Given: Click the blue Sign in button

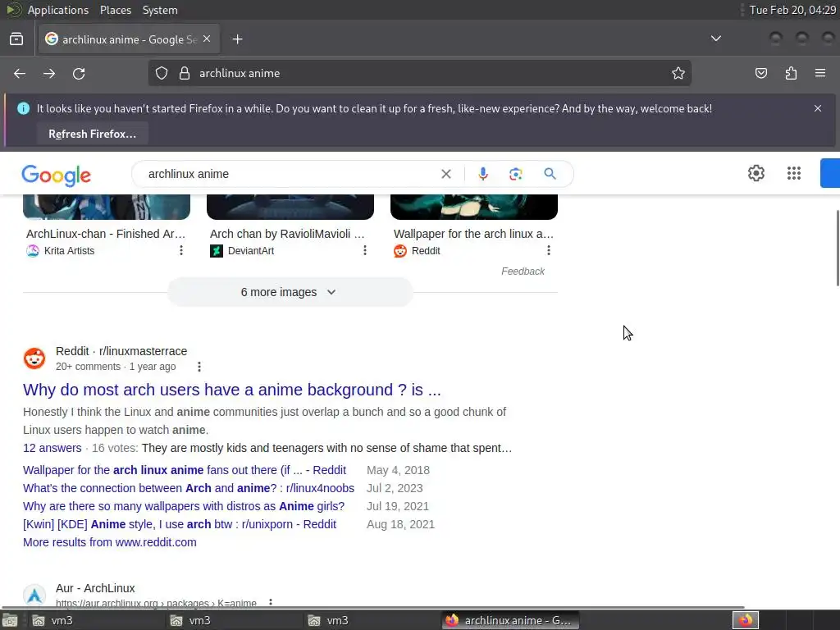Looking at the screenshot, I should point(830,173).
